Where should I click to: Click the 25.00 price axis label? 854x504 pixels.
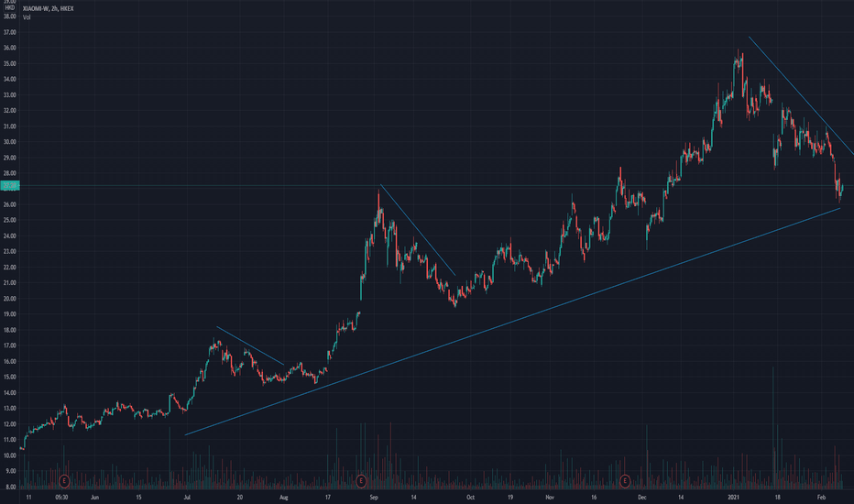tap(9, 220)
